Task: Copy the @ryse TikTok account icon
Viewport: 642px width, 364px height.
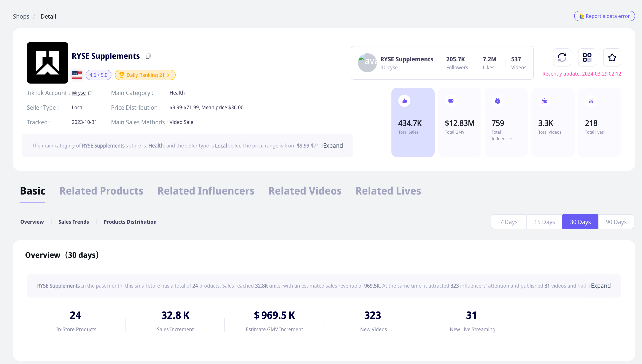Action: pos(90,93)
